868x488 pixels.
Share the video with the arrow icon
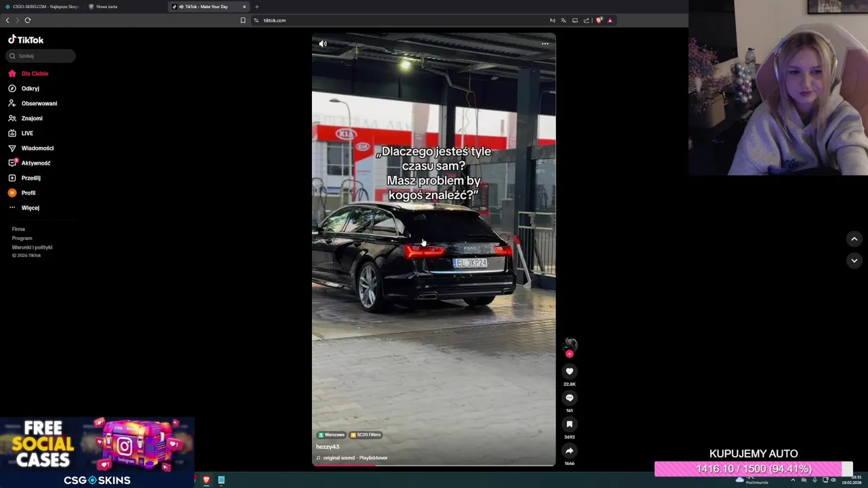click(570, 451)
